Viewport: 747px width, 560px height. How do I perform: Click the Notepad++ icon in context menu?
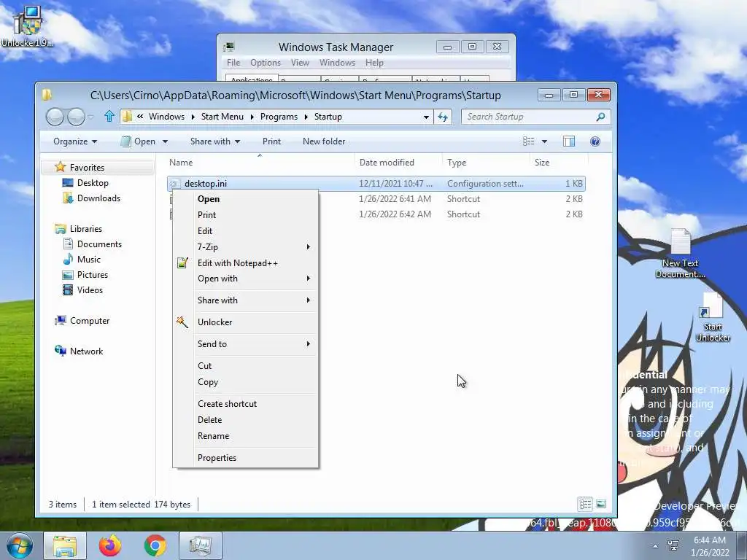coord(182,262)
